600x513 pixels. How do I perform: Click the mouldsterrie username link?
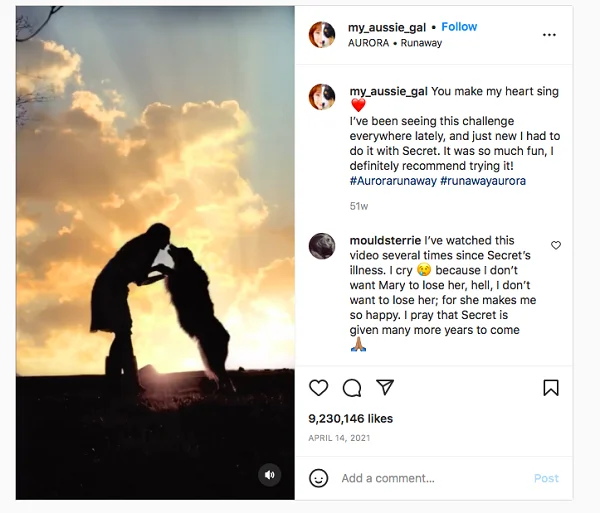pyautogui.click(x=385, y=241)
